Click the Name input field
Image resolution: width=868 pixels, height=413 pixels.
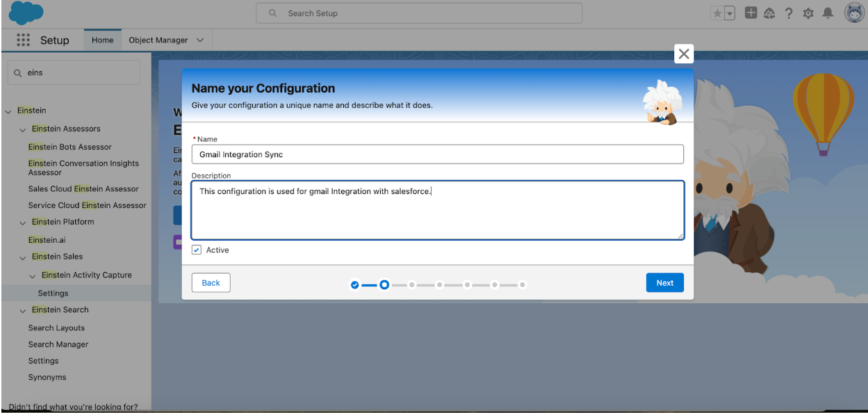coord(437,154)
